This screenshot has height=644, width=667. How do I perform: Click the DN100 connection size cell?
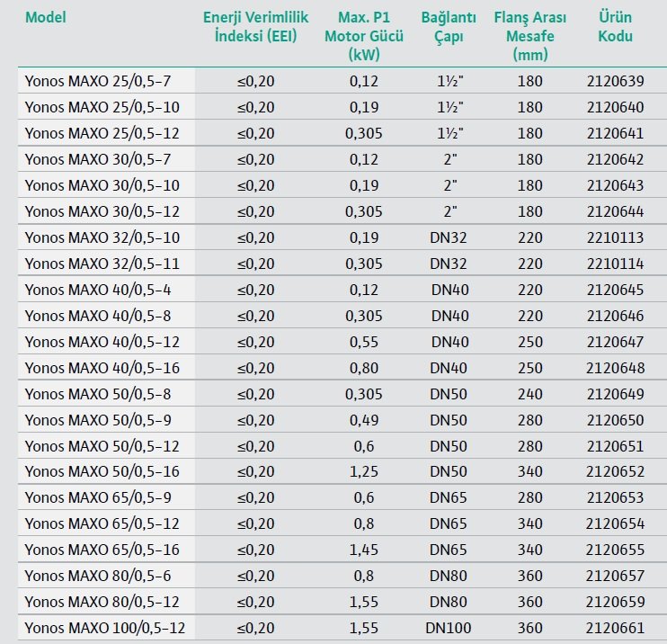coord(449,629)
